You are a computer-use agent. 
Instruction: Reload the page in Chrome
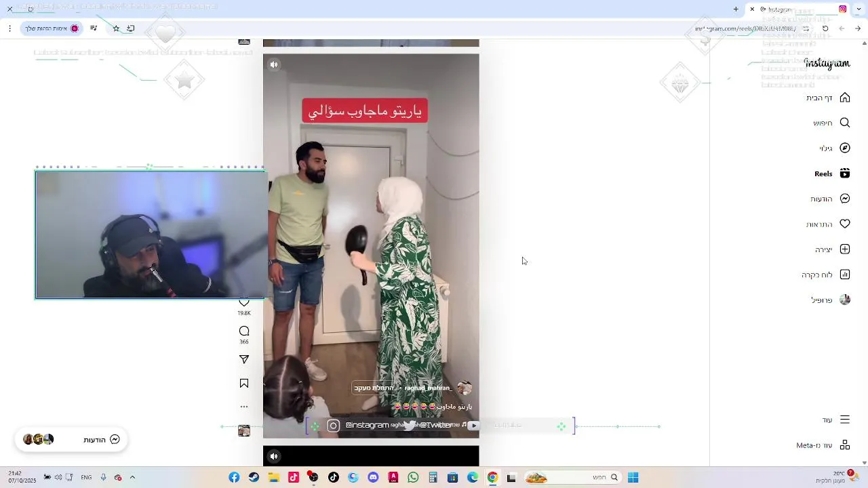[x=825, y=28]
